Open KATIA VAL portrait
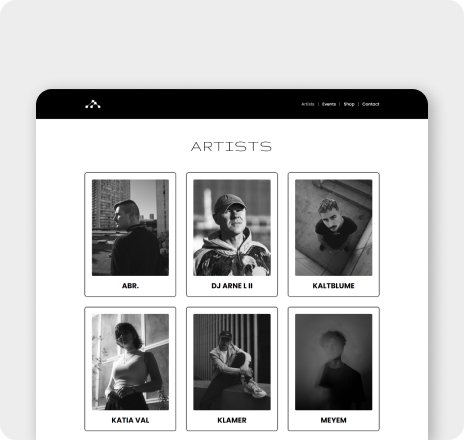This screenshot has width=464, height=440. (x=130, y=362)
